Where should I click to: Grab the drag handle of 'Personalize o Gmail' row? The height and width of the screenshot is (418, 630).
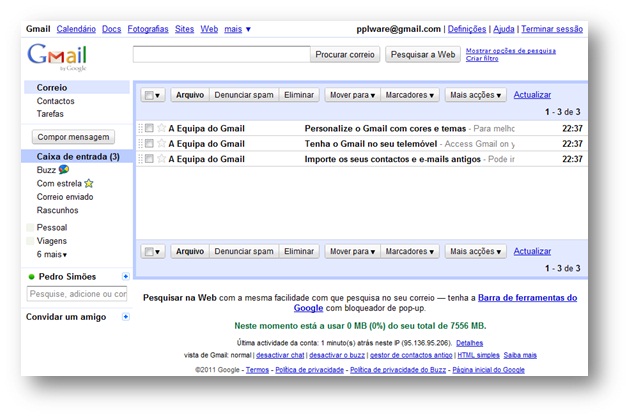click(x=140, y=128)
